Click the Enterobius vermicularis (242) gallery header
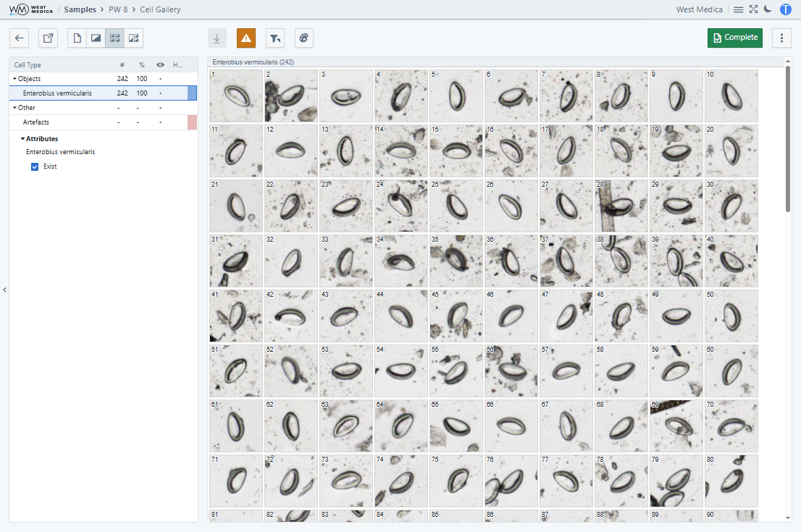The image size is (801, 532). (253, 62)
